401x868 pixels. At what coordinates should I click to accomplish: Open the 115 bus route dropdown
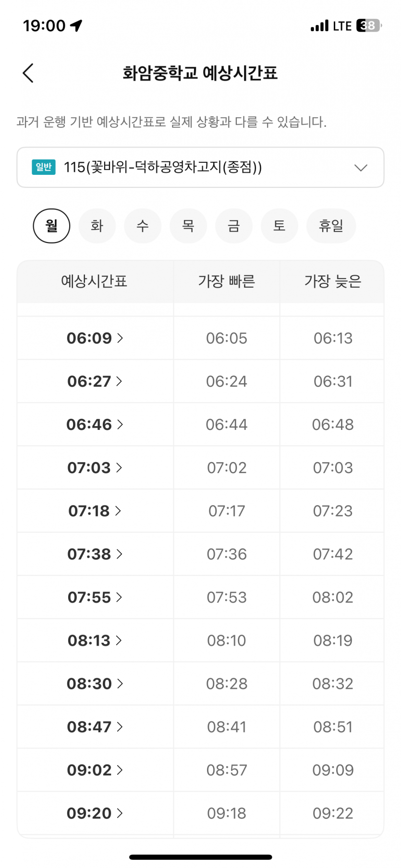(x=200, y=167)
